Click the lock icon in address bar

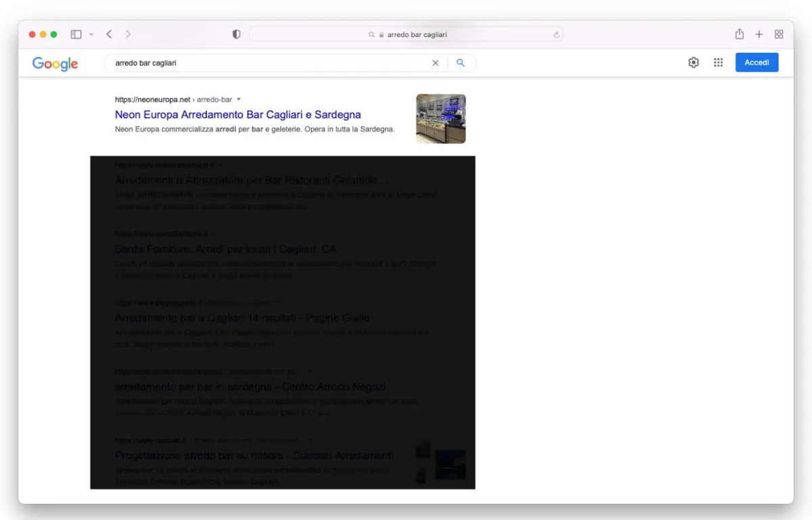(x=381, y=34)
